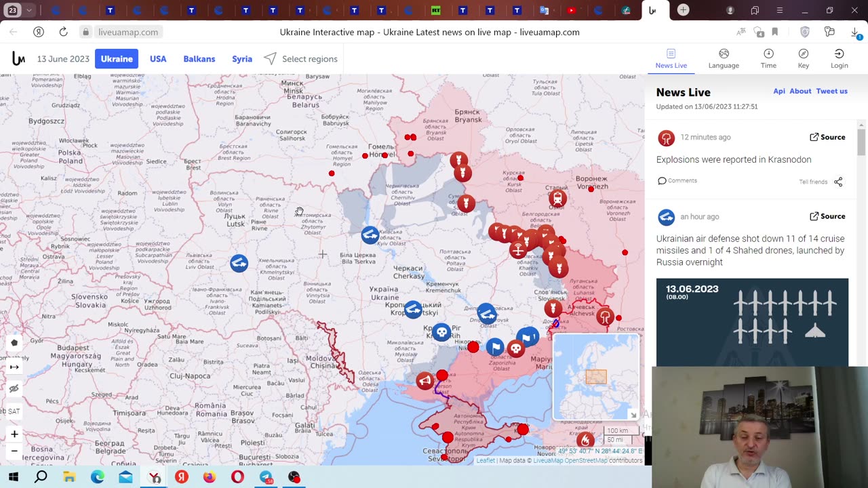Screen dimensions: 868x488
Task: Open the Leaflet attribution link
Action: [x=486, y=461]
